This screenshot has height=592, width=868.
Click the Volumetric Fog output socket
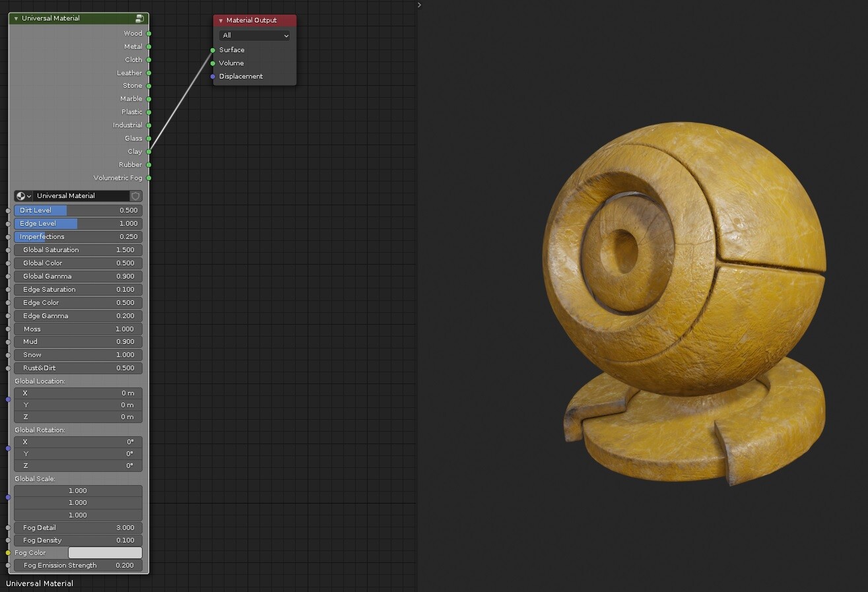click(149, 178)
